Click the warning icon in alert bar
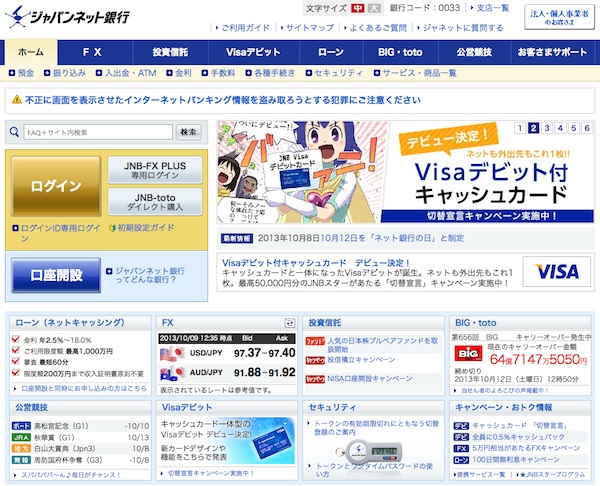 [x=16, y=100]
